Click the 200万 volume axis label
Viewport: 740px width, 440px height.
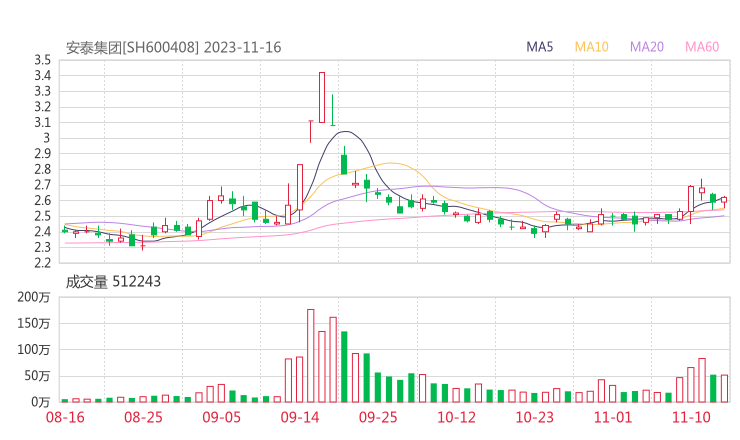(x=34, y=297)
